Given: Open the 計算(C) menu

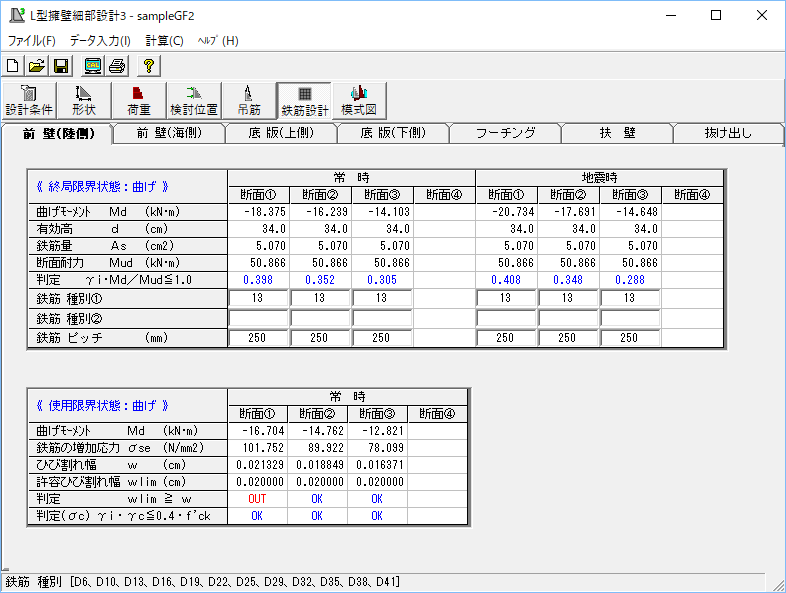Looking at the screenshot, I should [x=164, y=41].
